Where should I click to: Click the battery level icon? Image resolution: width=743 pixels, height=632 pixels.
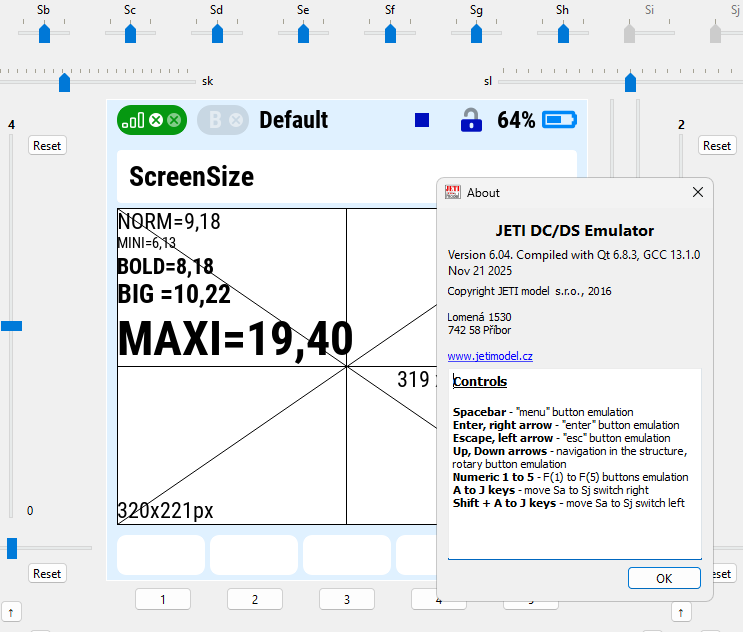point(560,120)
